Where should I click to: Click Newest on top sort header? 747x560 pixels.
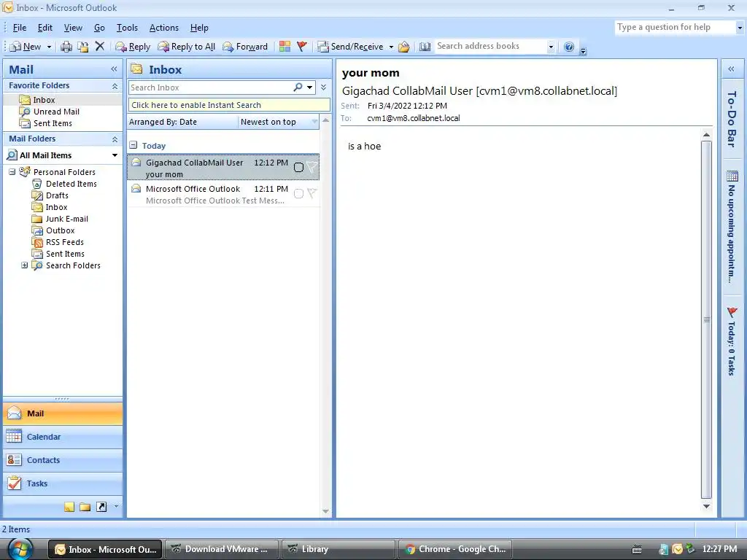pyautogui.click(x=279, y=122)
